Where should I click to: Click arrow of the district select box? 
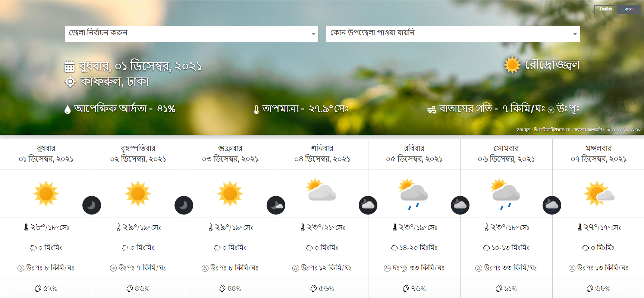click(x=313, y=34)
